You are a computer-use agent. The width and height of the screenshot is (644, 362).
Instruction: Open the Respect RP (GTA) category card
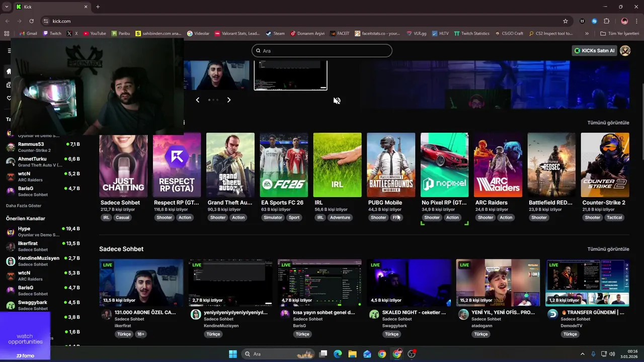pyautogui.click(x=177, y=165)
